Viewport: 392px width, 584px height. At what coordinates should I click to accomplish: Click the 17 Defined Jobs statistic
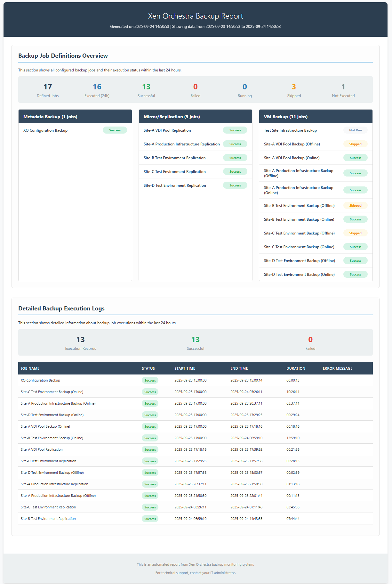coord(48,90)
